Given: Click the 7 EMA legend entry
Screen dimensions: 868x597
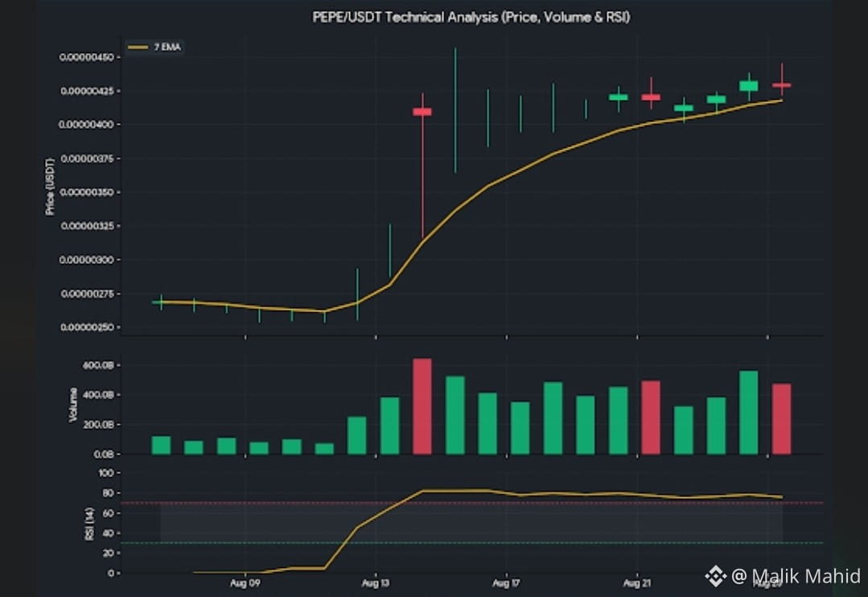Looking at the screenshot, I should [154, 47].
